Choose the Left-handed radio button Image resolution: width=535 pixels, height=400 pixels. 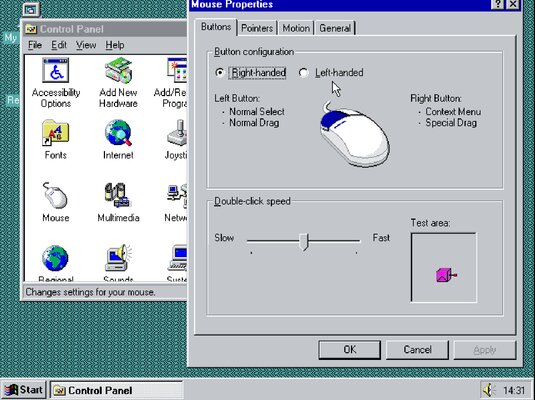pos(303,72)
